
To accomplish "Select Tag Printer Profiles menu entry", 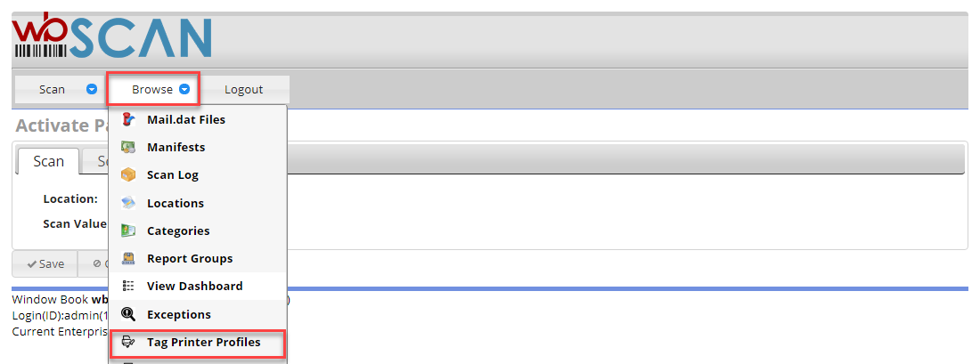I will [x=198, y=342].
